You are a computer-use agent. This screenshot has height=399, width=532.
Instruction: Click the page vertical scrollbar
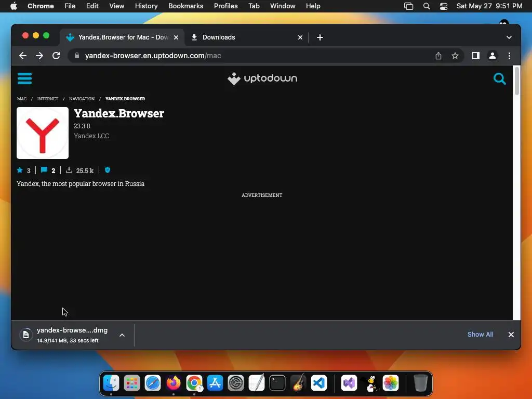[517, 81]
